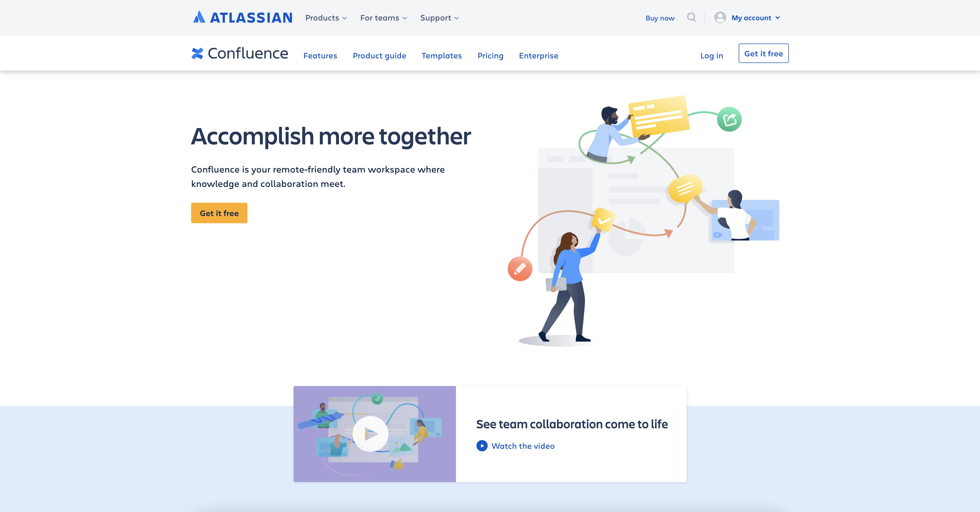Click the search magnifying glass icon
The height and width of the screenshot is (512, 980).
click(x=692, y=17)
